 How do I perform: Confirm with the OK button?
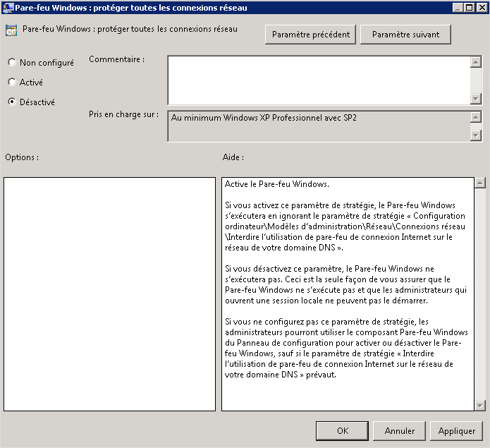click(342, 431)
